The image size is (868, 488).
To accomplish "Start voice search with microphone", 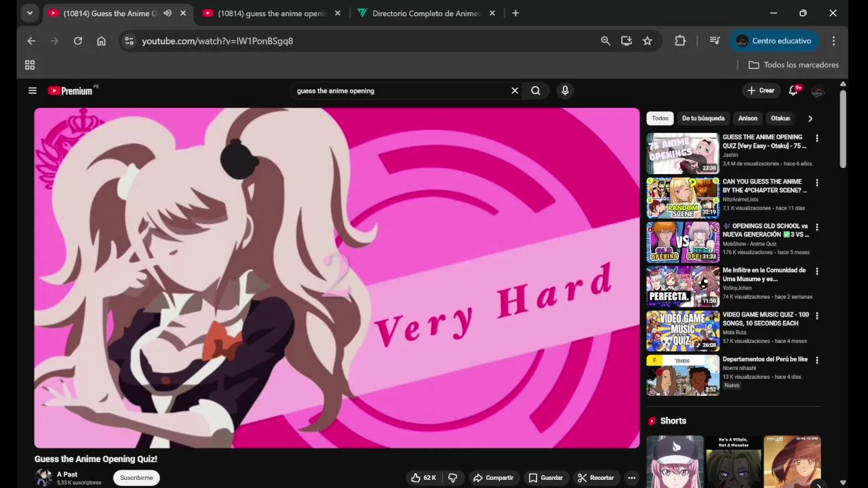I will coord(565,90).
